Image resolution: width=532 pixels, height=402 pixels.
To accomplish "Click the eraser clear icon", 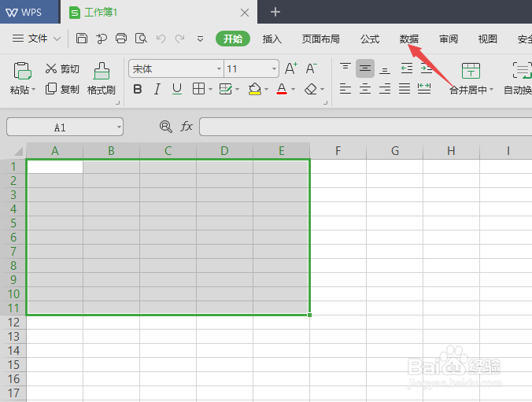I will pos(311,89).
